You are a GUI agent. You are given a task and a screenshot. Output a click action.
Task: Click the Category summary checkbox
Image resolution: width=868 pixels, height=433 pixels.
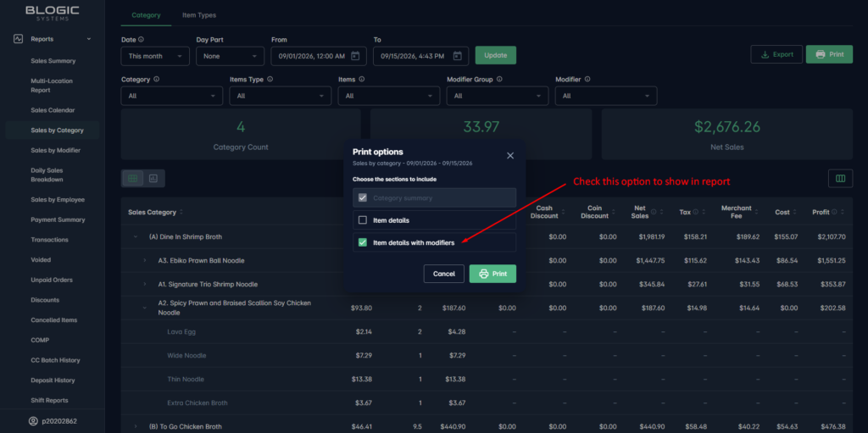point(363,197)
